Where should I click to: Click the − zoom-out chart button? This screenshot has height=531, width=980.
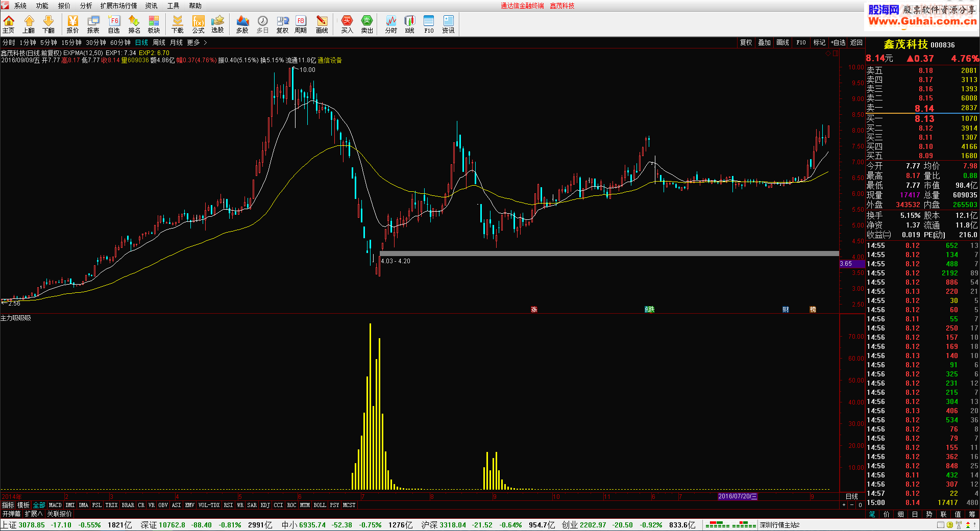click(x=852, y=505)
